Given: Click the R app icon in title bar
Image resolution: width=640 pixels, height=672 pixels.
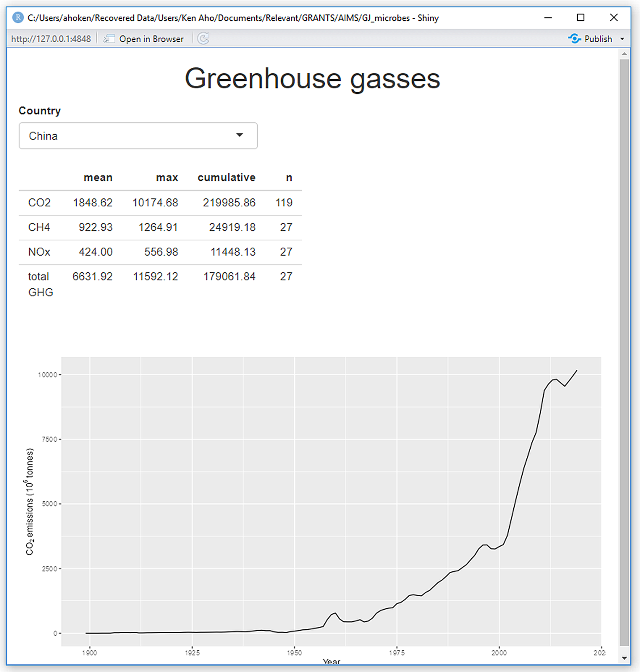Looking at the screenshot, I should 18,17.
